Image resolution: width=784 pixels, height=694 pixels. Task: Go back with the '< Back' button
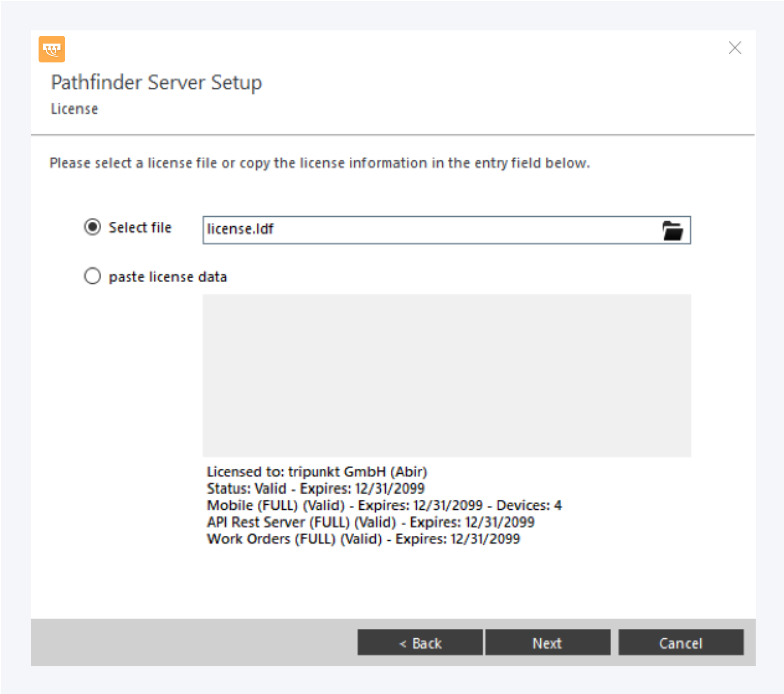[420, 643]
